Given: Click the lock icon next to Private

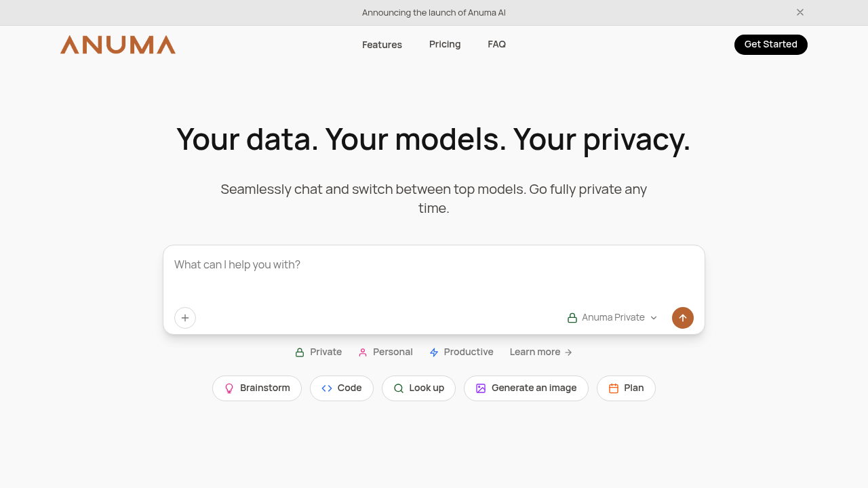Looking at the screenshot, I should (x=299, y=352).
